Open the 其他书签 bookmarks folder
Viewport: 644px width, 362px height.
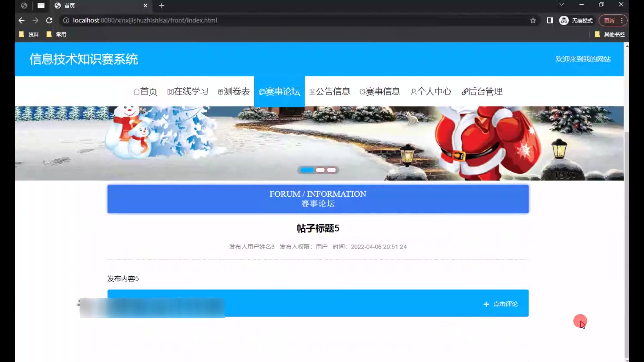(610, 34)
